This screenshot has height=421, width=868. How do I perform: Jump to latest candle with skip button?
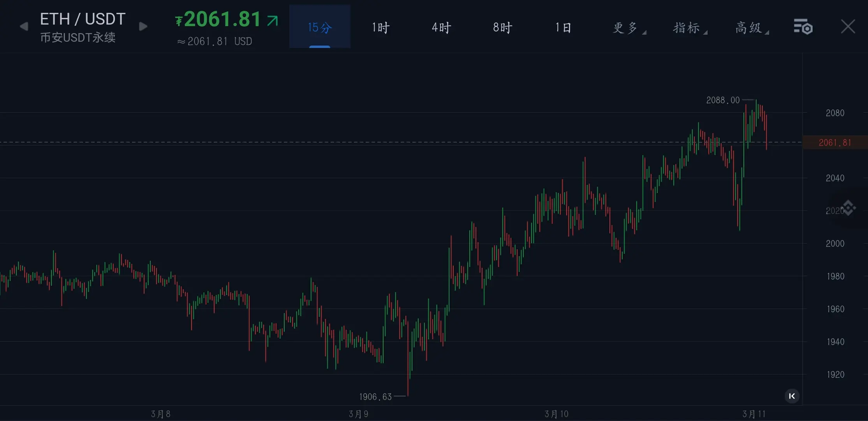pos(792,396)
